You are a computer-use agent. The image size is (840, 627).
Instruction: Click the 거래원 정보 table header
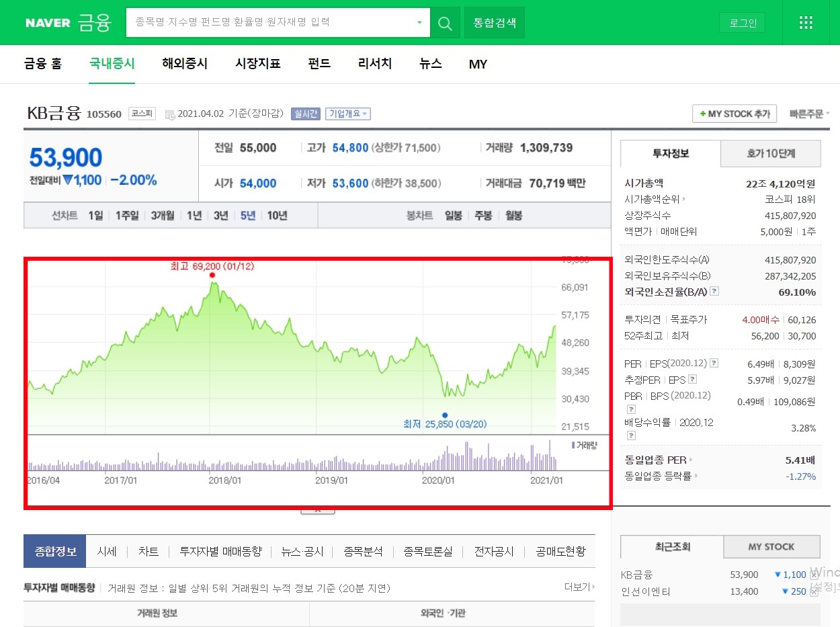tap(166, 614)
